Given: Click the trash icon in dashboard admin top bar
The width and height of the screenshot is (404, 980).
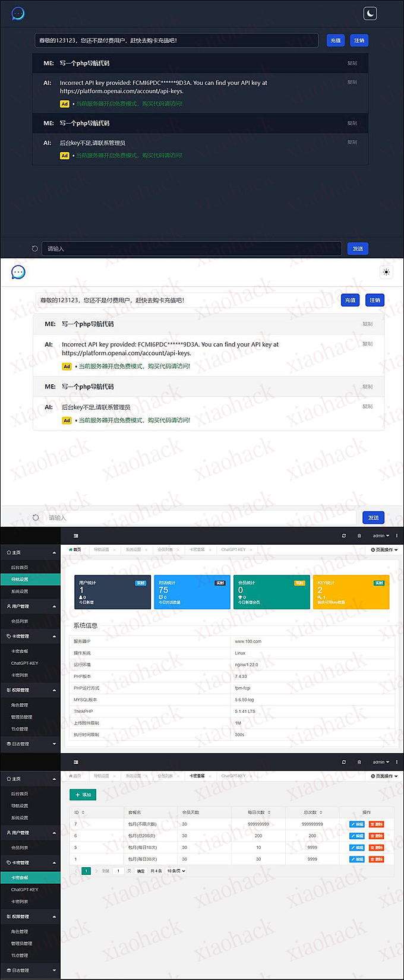Looking at the screenshot, I should pos(359,536).
